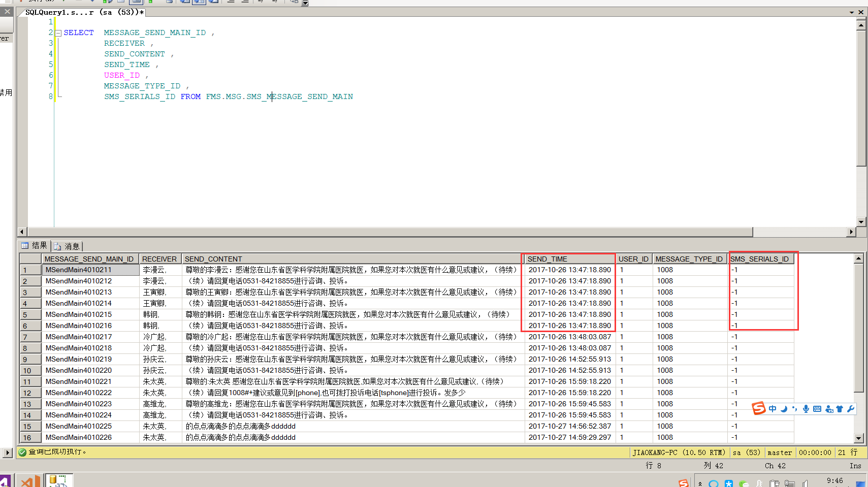Open Sogou toolbox wrench icon
The image size is (868, 487).
851,409
